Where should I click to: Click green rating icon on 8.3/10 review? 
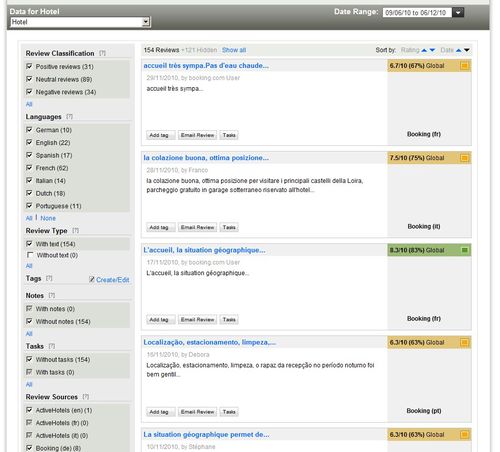tap(464, 250)
